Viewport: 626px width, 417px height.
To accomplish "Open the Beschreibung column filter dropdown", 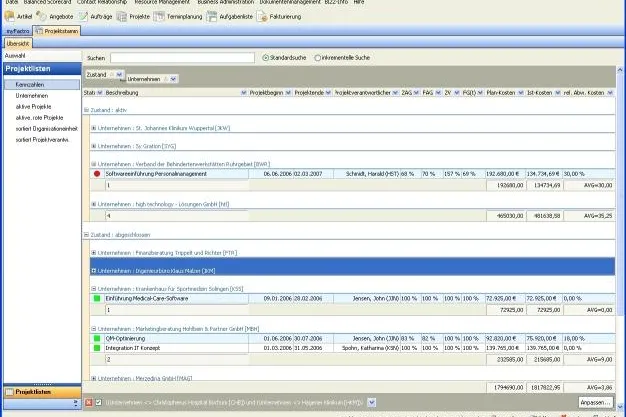I will [x=244, y=93].
